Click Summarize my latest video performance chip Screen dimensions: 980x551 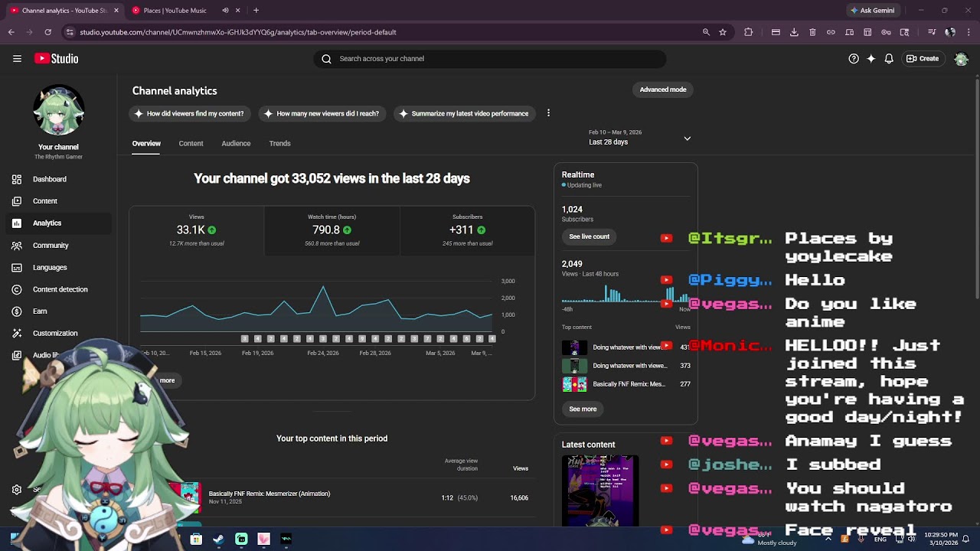(x=464, y=113)
